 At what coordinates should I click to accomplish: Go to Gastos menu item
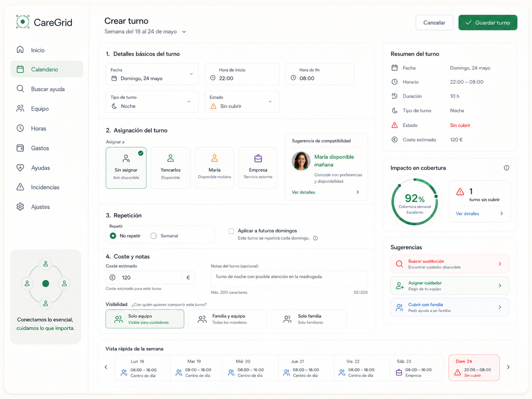click(47, 148)
